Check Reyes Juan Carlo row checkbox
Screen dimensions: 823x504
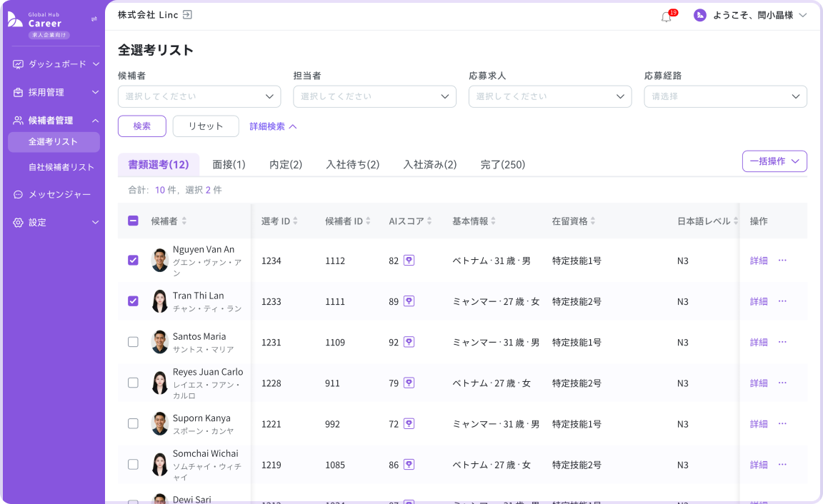click(x=134, y=383)
